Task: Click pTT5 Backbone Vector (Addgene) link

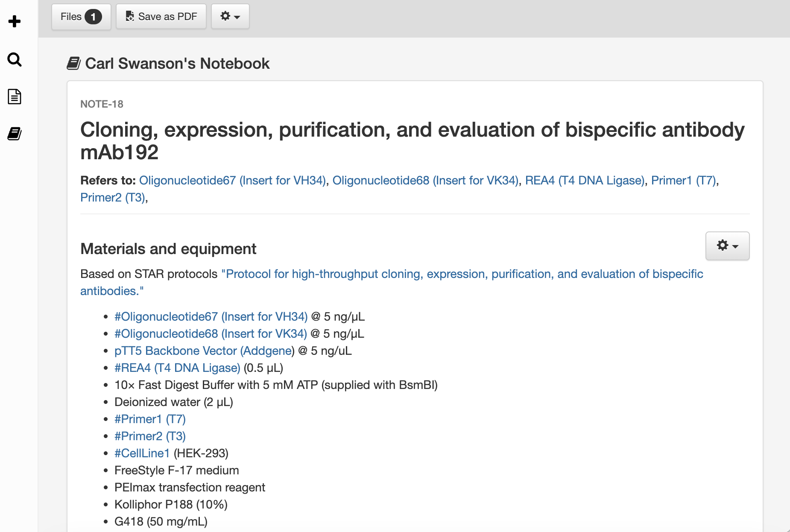Action: click(x=204, y=351)
